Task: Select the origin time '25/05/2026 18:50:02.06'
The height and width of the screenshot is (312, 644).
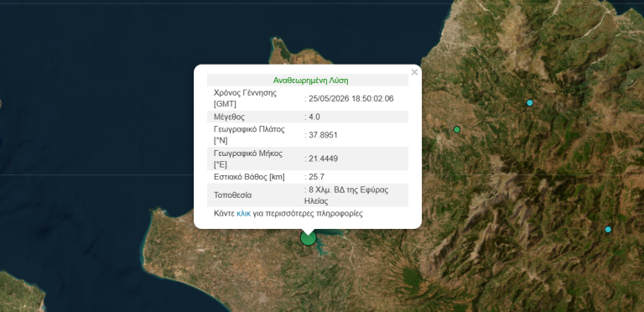Action: [x=351, y=99]
